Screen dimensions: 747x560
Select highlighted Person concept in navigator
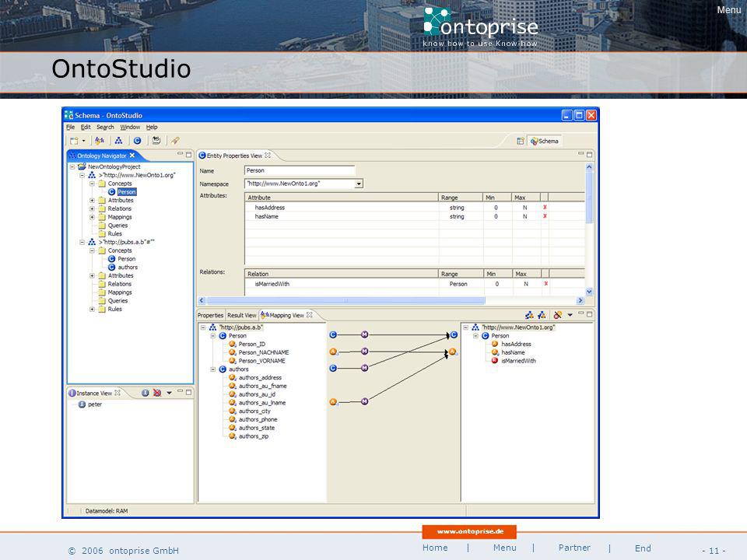coord(127,192)
